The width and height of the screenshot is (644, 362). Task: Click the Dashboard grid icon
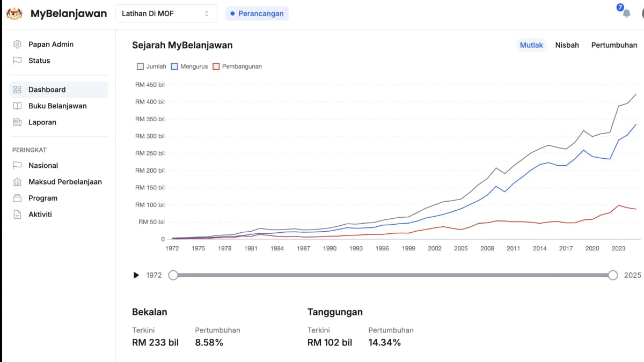pyautogui.click(x=17, y=90)
